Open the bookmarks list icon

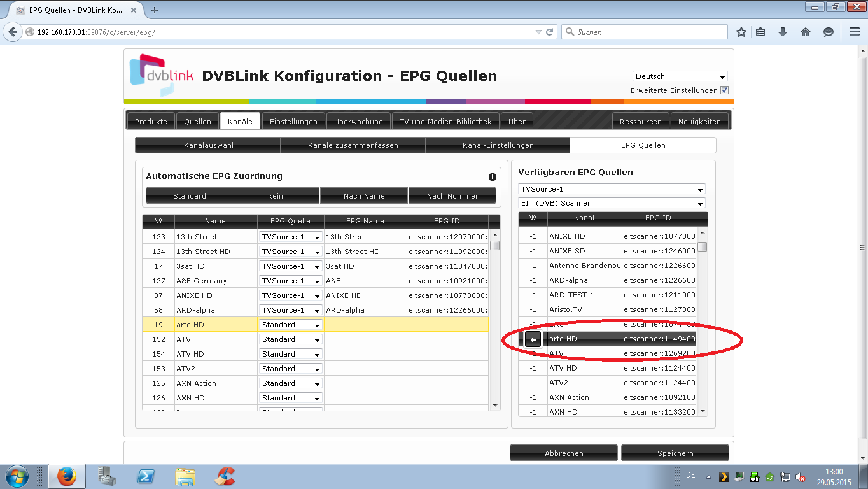pos(761,32)
